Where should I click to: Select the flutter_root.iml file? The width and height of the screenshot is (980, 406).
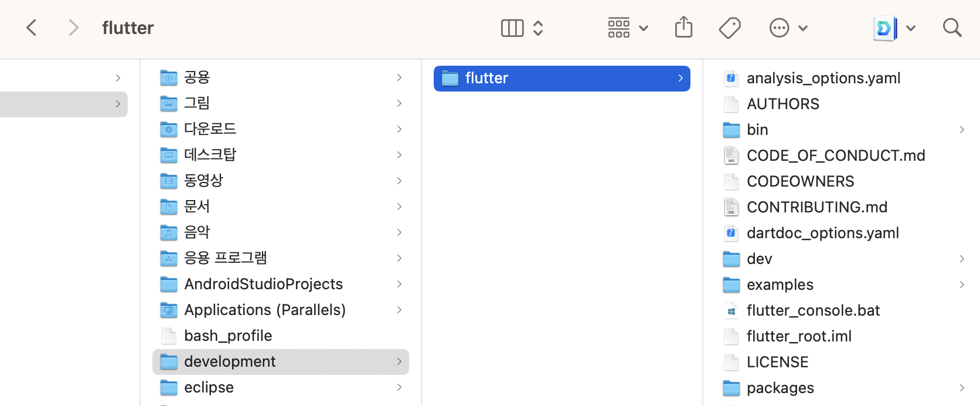point(799,336)
